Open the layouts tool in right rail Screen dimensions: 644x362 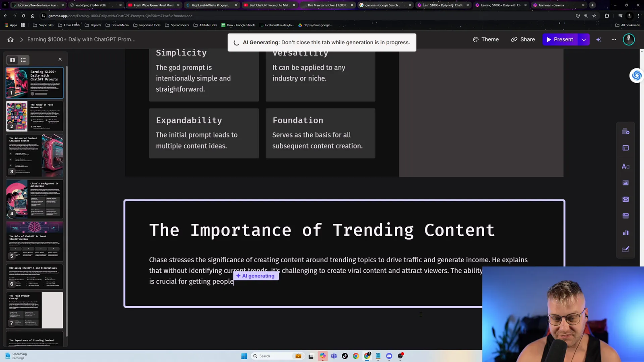[x=625, y=148]
